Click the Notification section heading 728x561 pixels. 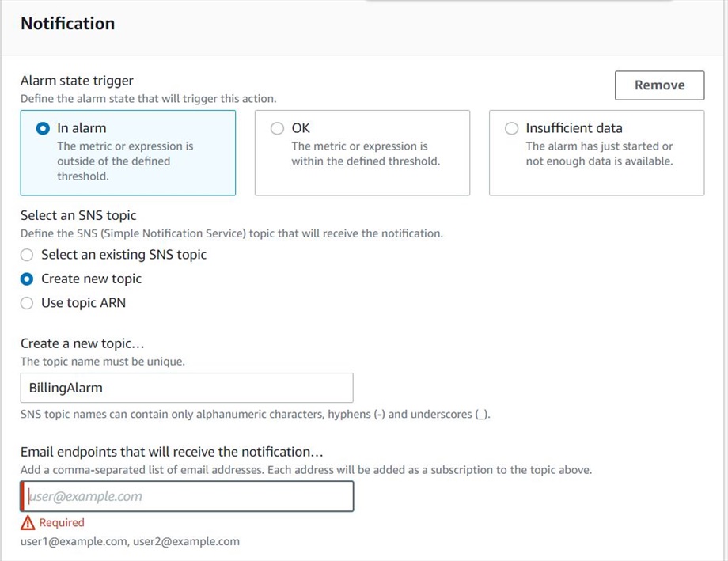click(x=68, y=24)
